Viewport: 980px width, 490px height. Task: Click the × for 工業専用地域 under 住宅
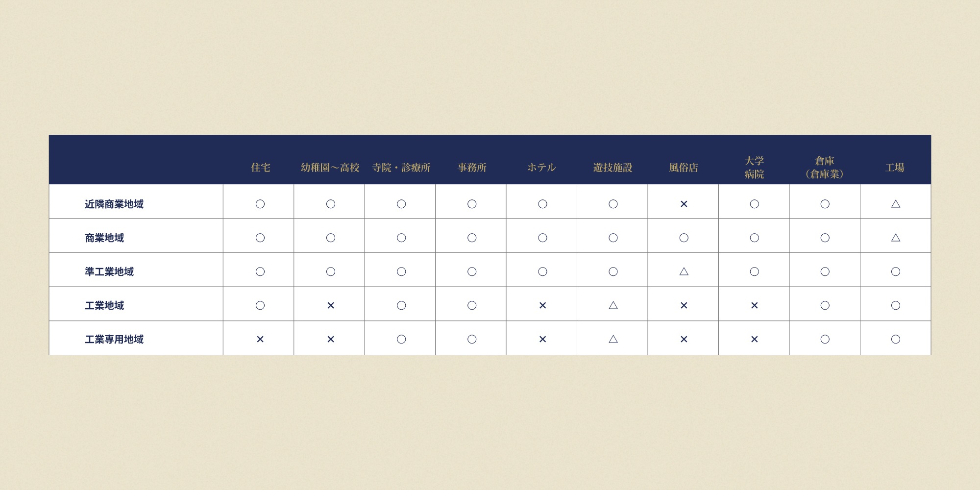coord(260,339)
